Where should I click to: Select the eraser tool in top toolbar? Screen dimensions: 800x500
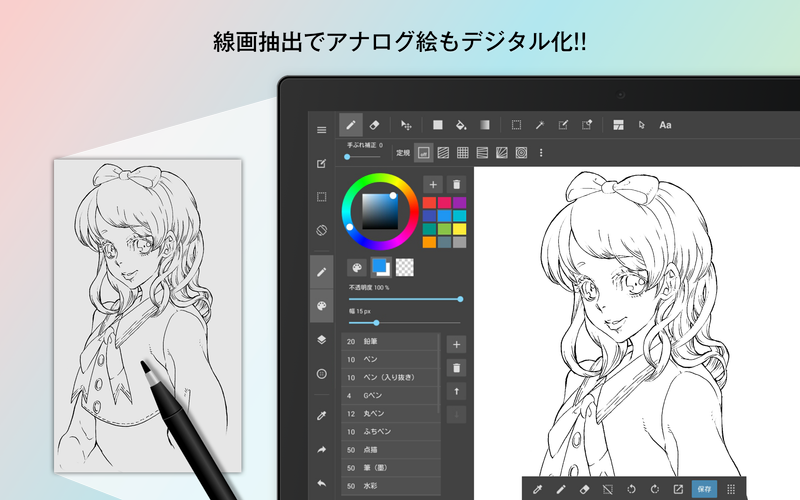tap(374, 125)
